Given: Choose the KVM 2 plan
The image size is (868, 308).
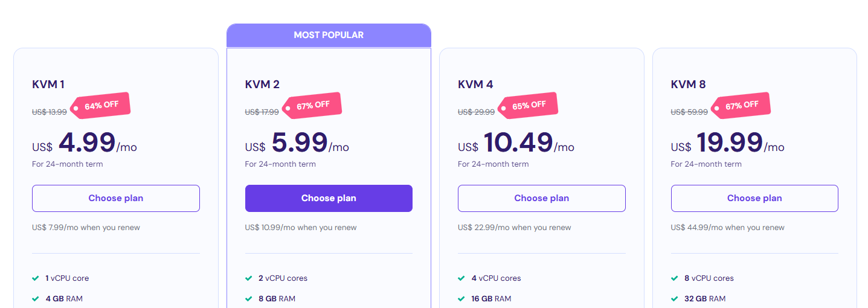Looking at the screenshot, I should (329, 198).
